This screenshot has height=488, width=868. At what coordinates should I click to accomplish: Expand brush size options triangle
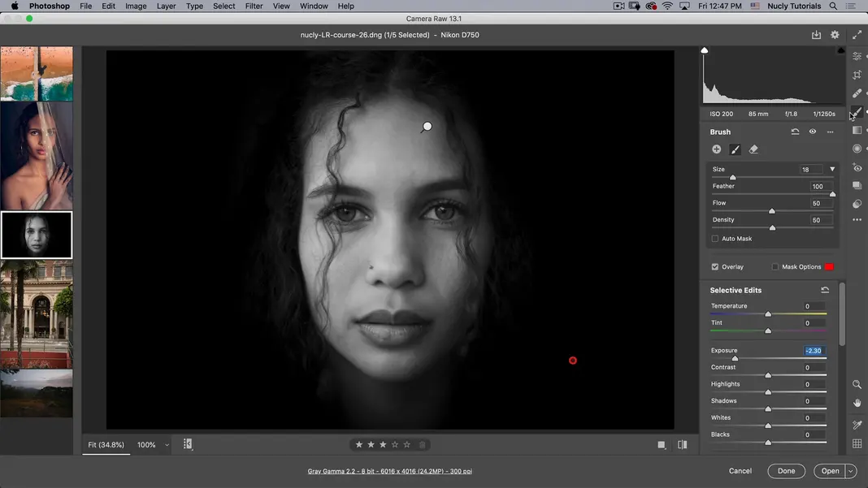(832, 170)
